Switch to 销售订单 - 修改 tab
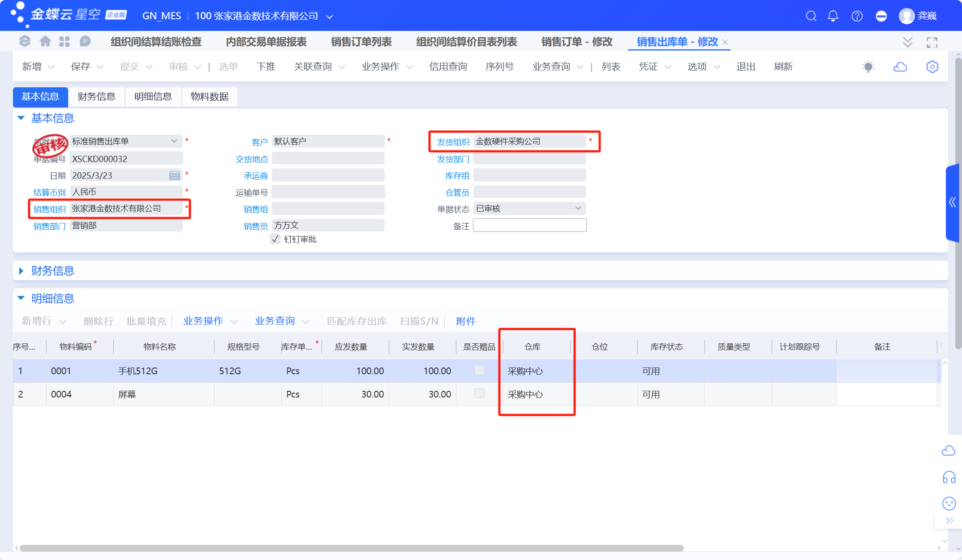This screenshot has height=560, width=962. [x=577, y=42]
